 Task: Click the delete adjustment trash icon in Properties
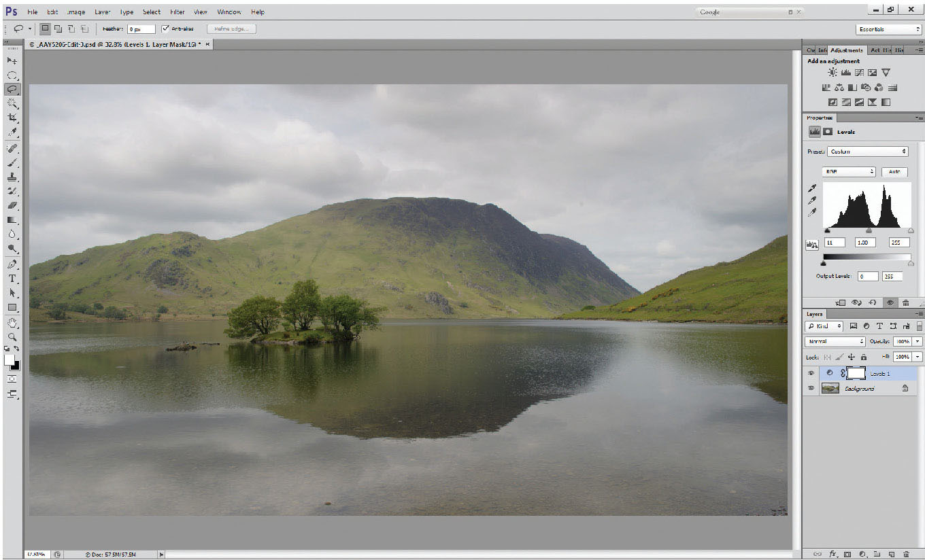(x=906, y=302)
